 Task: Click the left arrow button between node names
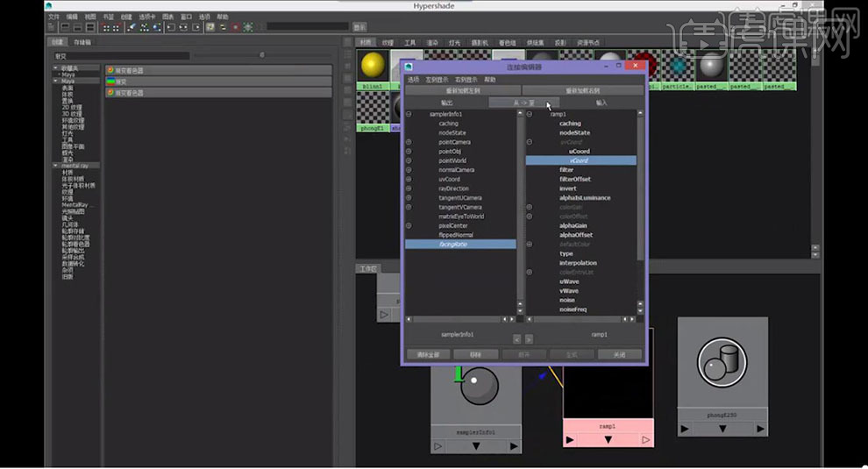516,339
